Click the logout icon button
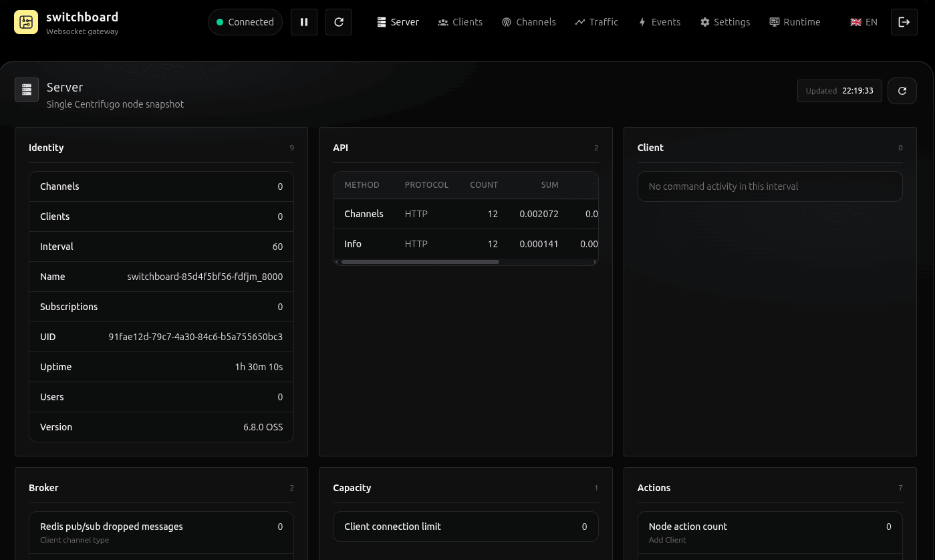 [x=904, y=22]
